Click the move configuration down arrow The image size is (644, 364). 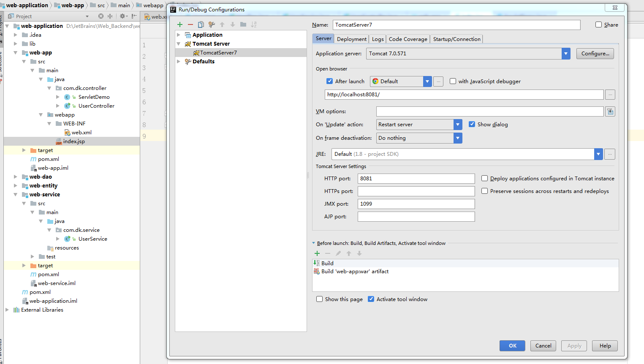click(233, 24)
